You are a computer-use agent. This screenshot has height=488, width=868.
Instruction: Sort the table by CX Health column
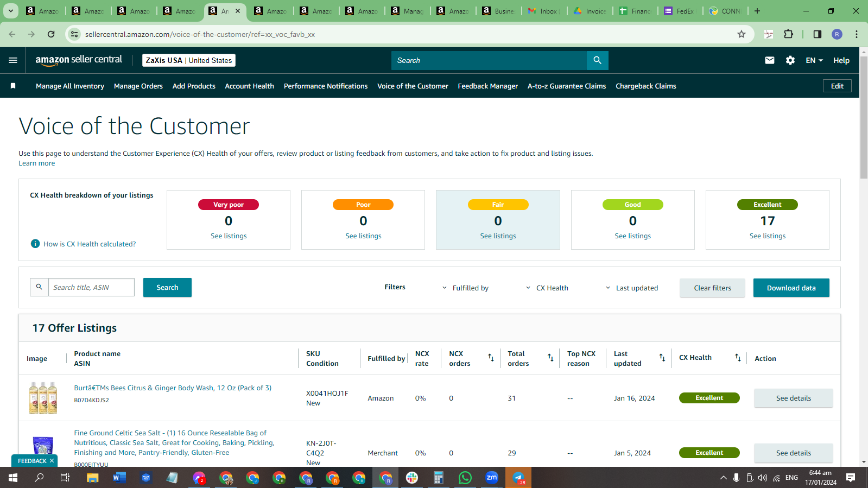click(x=738, y=358)
